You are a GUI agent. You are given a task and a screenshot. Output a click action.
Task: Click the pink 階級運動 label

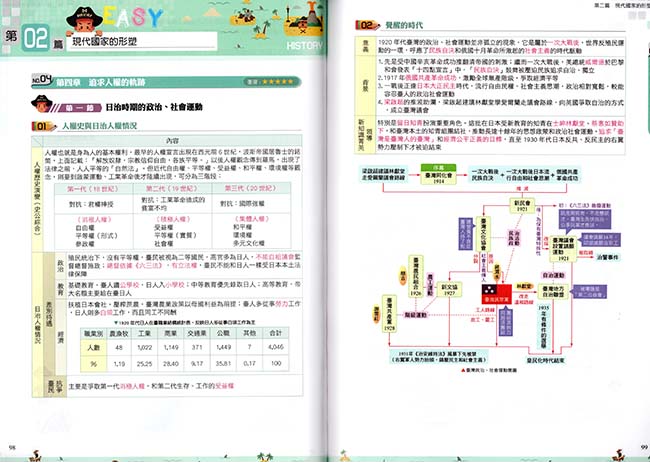pyautogui.click(x=416, y=315)
